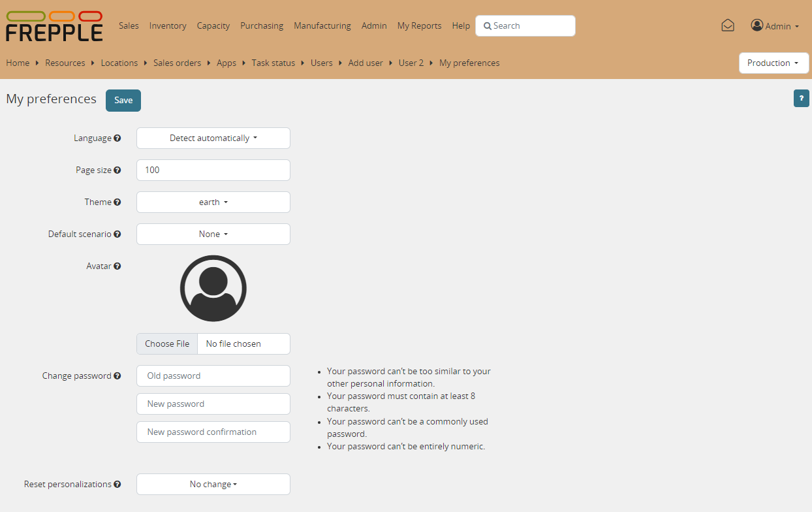Click inside the Page size input field
812x512 pixels.
click(x=213, y=170)
